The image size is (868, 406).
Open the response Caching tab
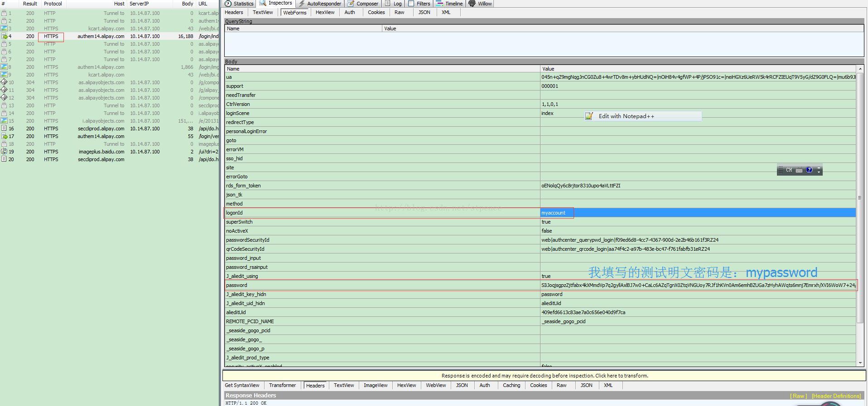tap(511, 386)
